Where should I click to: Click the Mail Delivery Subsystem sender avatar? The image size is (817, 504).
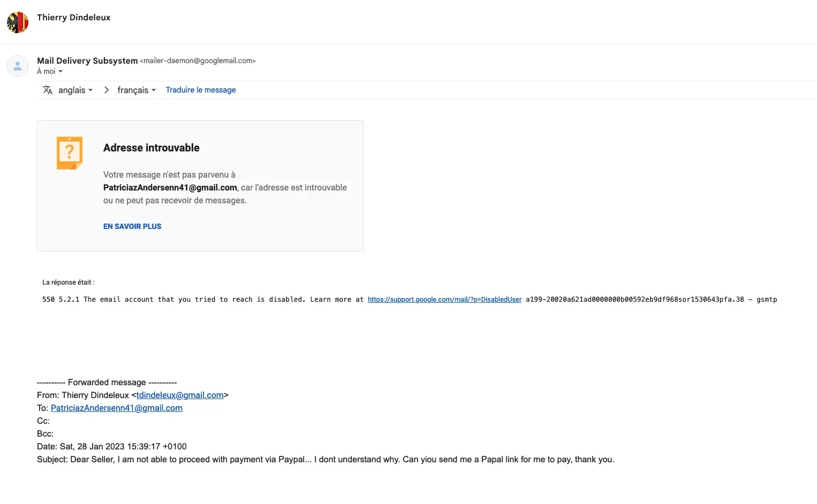coord(18,66)
